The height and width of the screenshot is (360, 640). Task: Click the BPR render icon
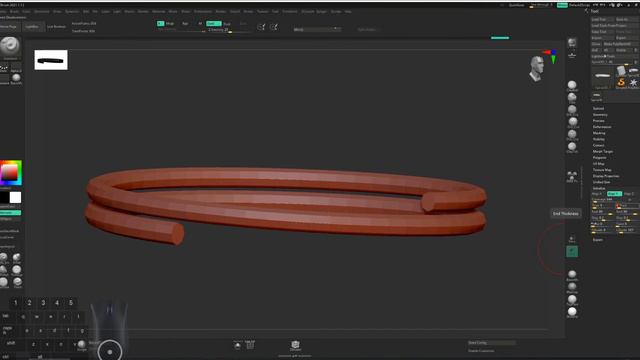tap(572, 43)
